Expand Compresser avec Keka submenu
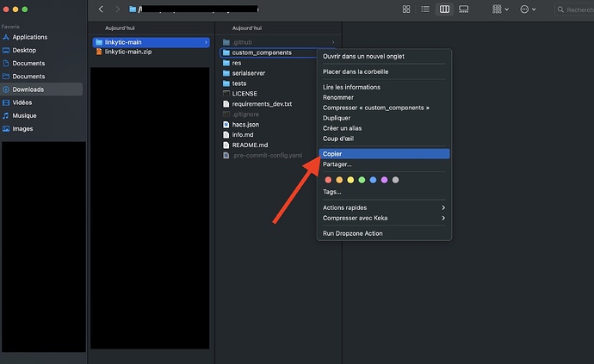 (x=384, y=218)
